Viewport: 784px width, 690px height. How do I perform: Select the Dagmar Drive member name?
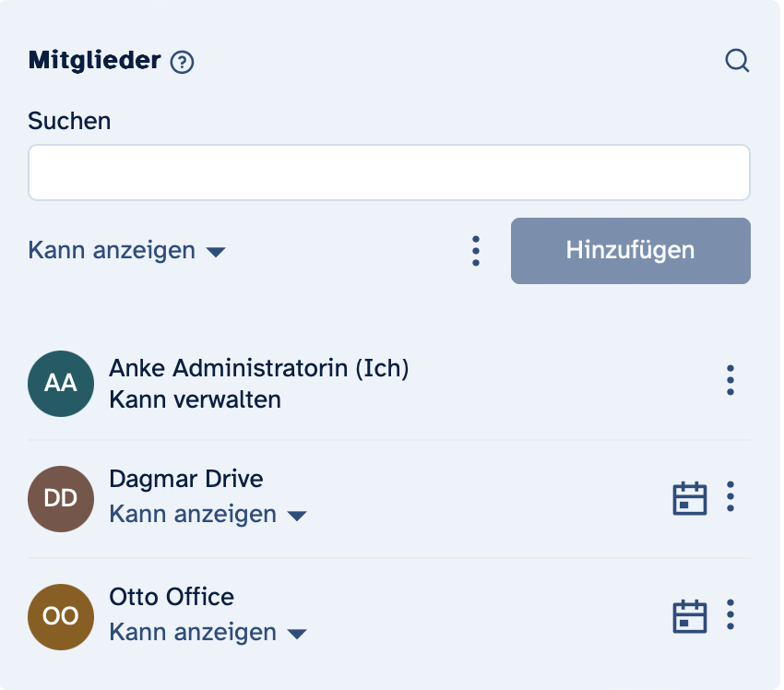click(185, 479)
